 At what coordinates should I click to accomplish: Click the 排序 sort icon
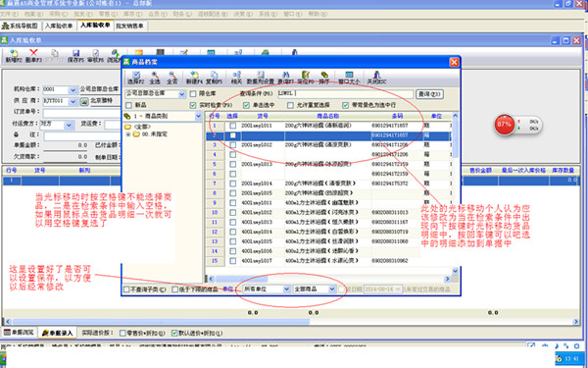324,79
